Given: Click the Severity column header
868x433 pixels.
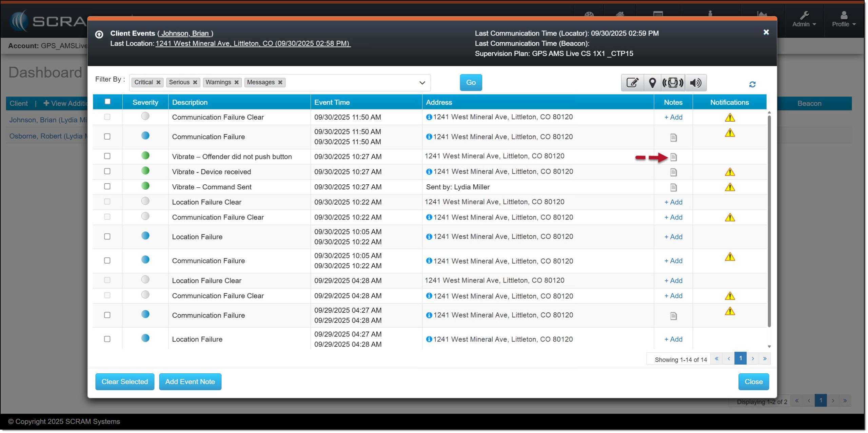Looking at the screenshot, I should (x=145, y=102).
